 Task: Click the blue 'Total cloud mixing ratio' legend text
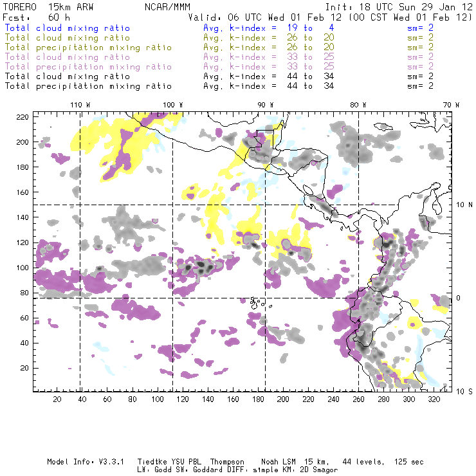coord(68,28)
